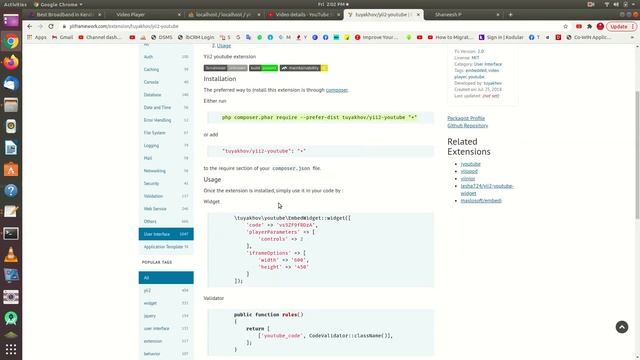Click the address bar URL
The width and height of the screenshot is (640, 360).
coord(124,26)
